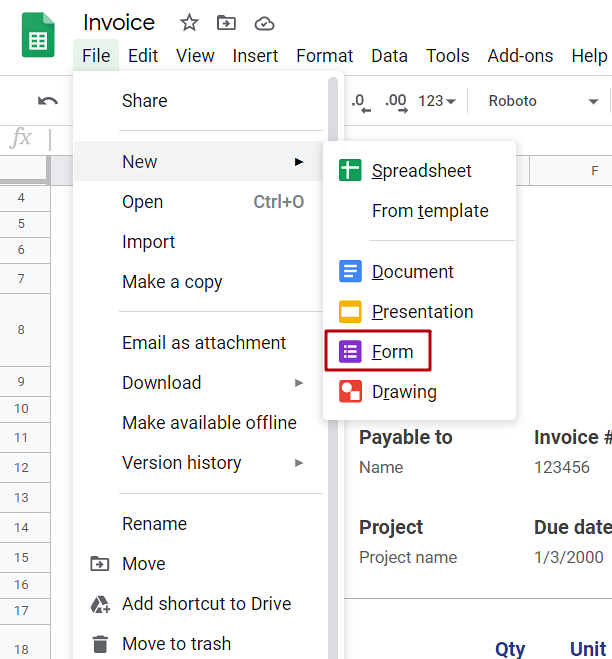Create a new Document
This screenshot has height=659, width=612.
click(x=412, y=272)
